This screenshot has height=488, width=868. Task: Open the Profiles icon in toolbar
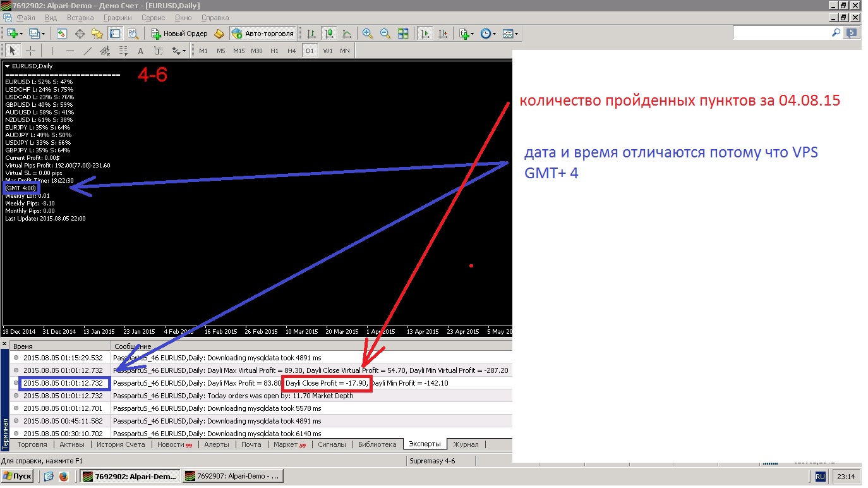[34, 34]
